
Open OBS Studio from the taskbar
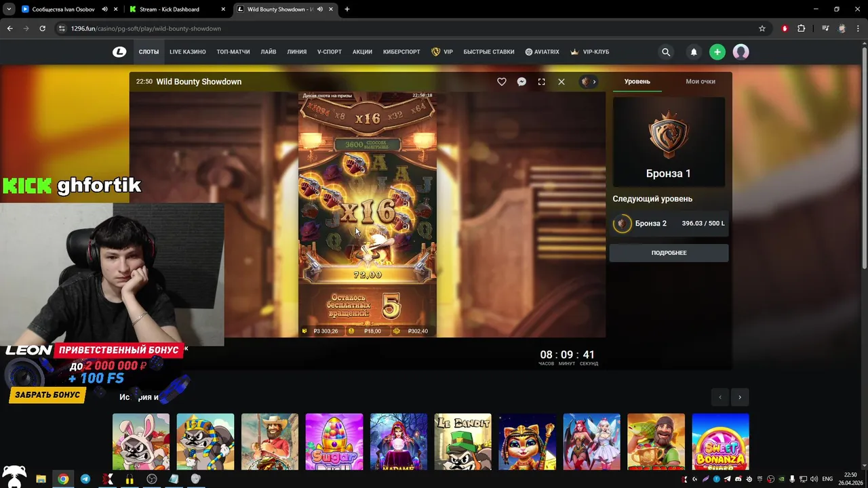point(152,479)
